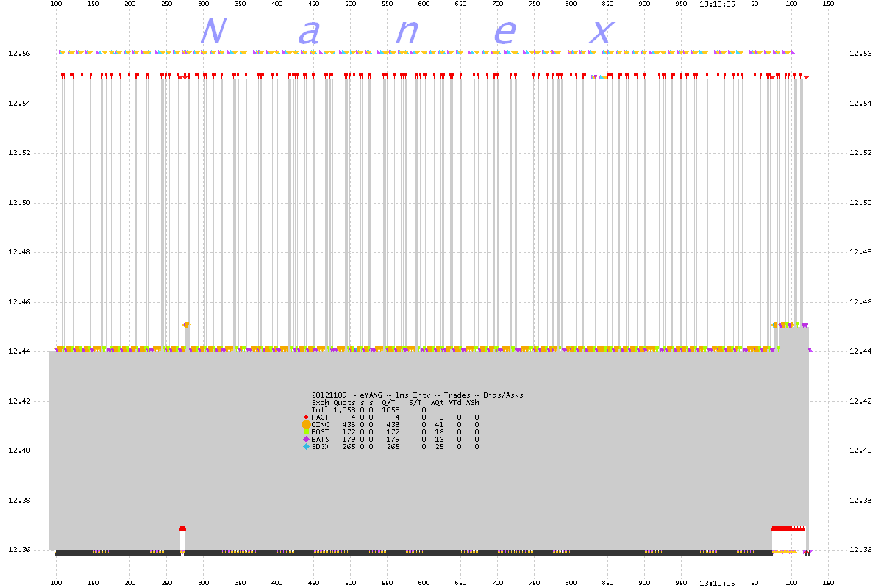Click the 'S/T' column header
The image size is (881, 588).
(415, 403)
